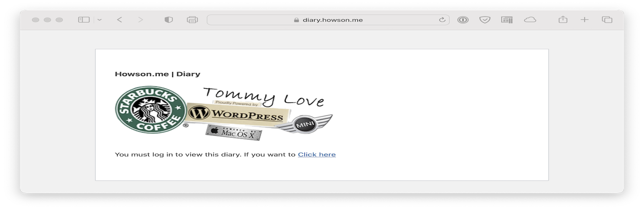Go forward to the next page
This screenshot has width=644, height=209.
[x=141, y=20]
